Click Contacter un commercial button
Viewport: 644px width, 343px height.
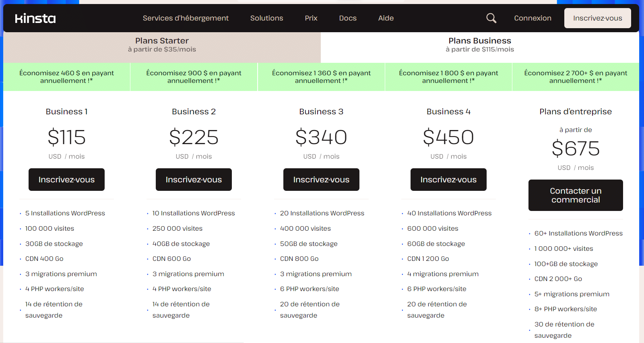[576, 195]
